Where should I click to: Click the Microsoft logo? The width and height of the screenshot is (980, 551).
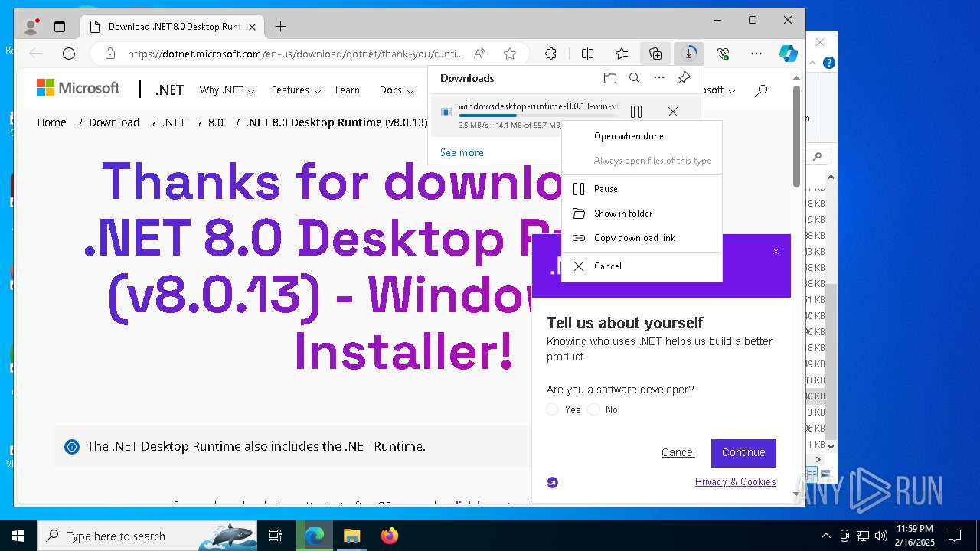pyautogui.click(x=78, y=88)
